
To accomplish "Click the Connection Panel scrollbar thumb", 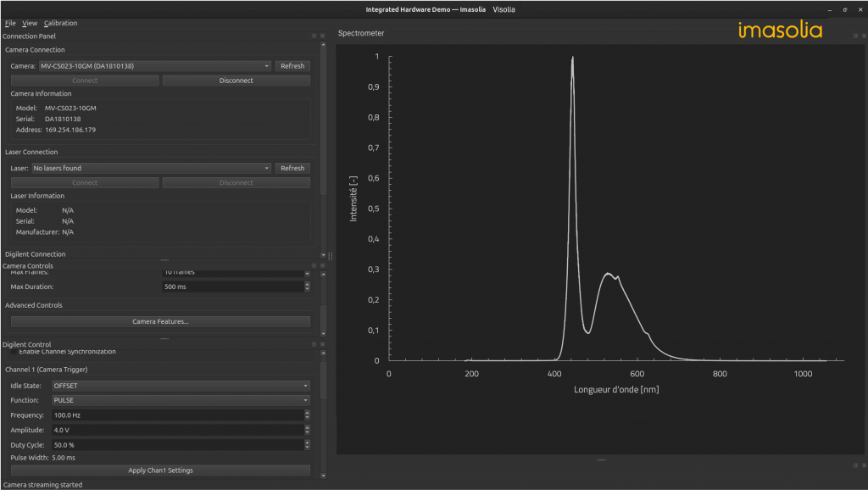I will tap(323, 122).
